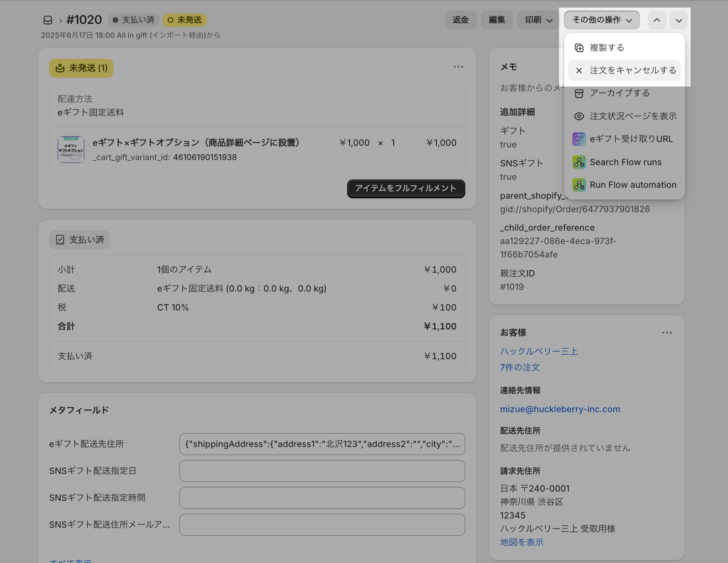Click the Search Flow runs icon
728x563 pixels.
[x=579, y=162]
